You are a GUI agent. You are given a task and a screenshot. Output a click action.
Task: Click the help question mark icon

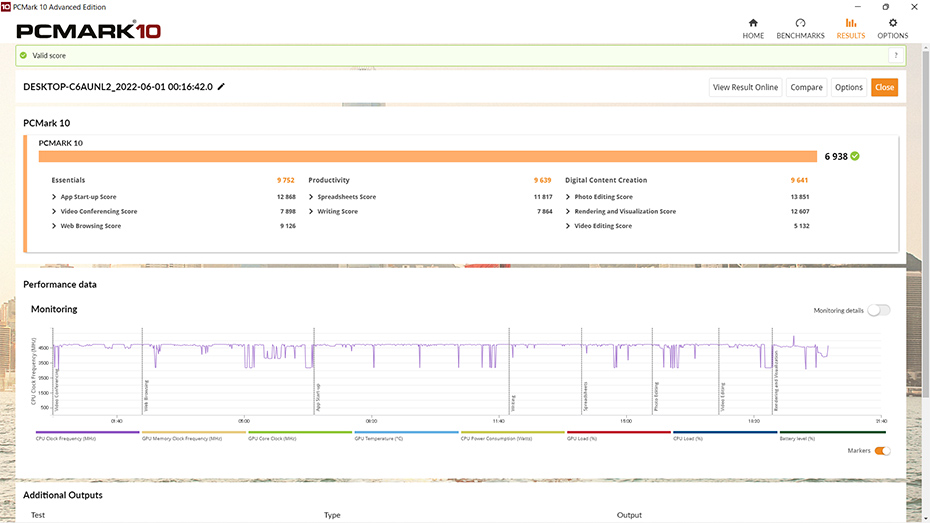(x=895, y=56)
